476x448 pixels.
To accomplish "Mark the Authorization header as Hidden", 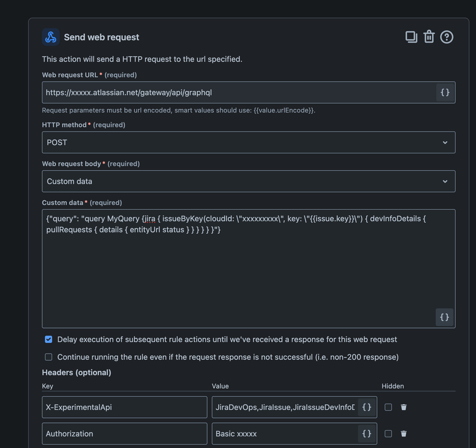I will point(388,433).
